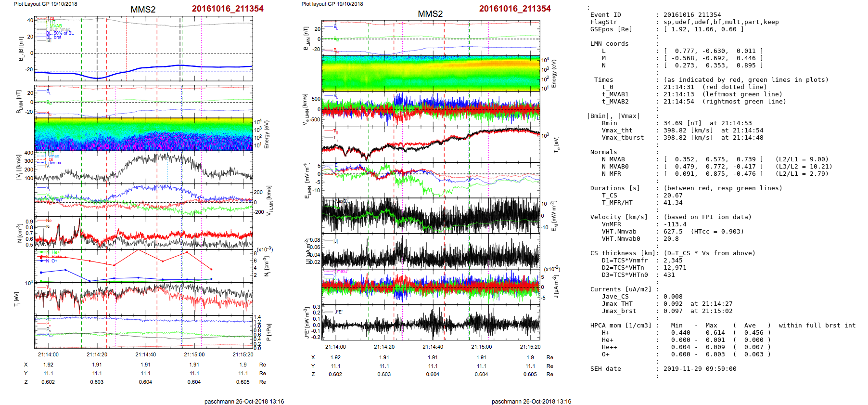The image size is (868, 405).
Task: Click the red 20161016_211354 title above the middle plot
Action: click(x=514, y=9)
